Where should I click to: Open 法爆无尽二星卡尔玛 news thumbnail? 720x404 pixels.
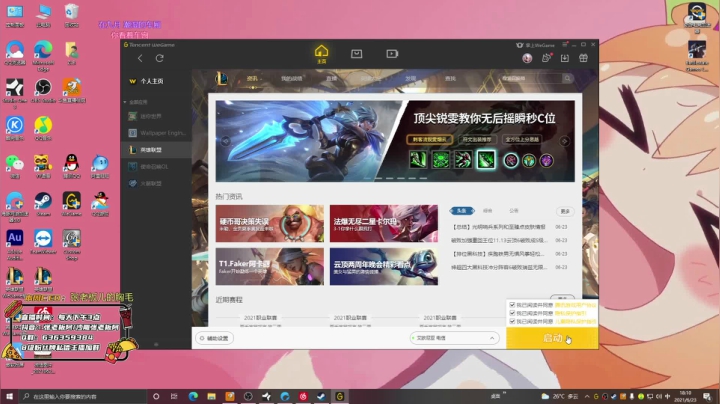coord(384,224)
